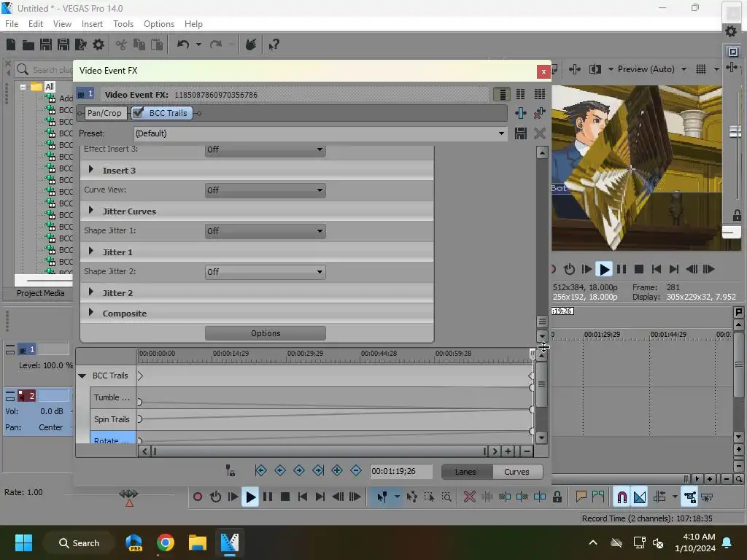Screen dimensions: 747x560
Task: Open the View menu
Action: [62, 24]
